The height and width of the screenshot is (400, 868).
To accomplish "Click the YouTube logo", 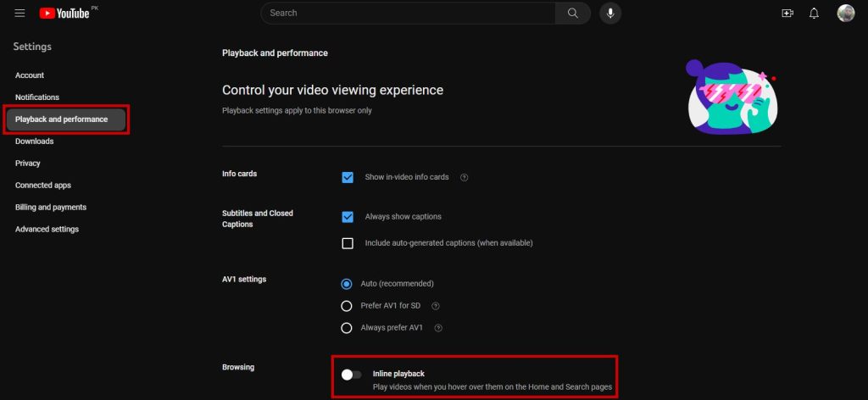I will [64, 14].
